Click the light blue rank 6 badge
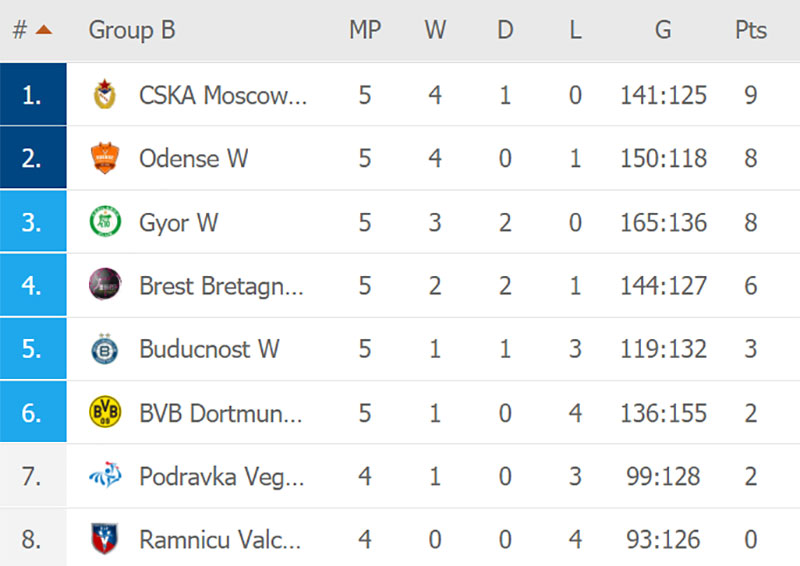Screen dimensions: 800x566 coord(33,411)
